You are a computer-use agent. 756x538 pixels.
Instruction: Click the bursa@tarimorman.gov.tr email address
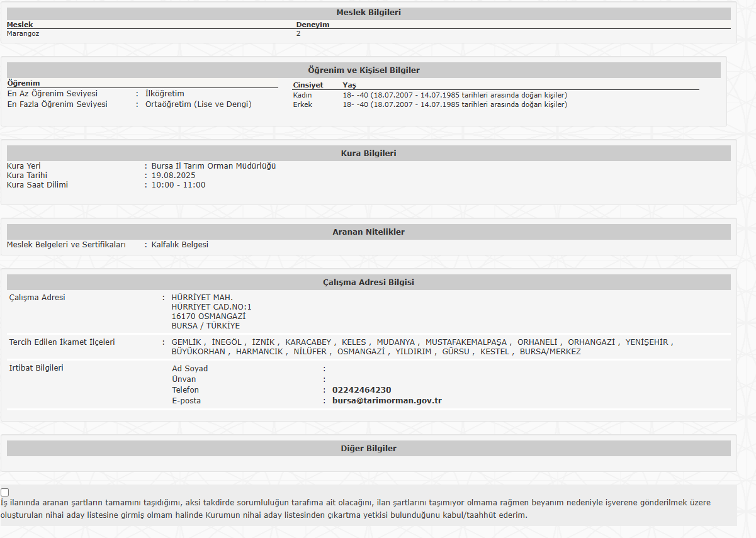point(386,401)
